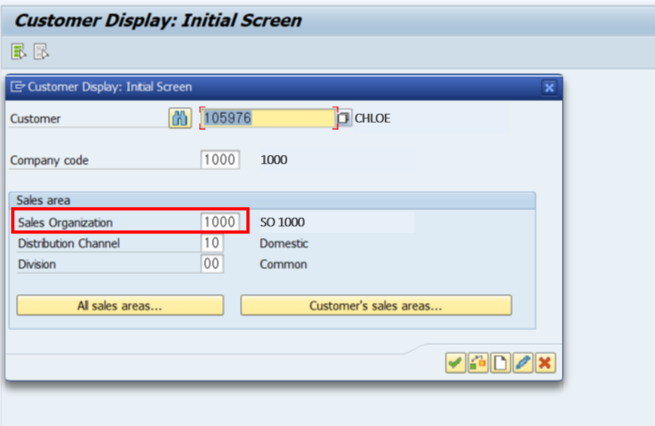Click the Distribution Channel label

pos(69,243)
